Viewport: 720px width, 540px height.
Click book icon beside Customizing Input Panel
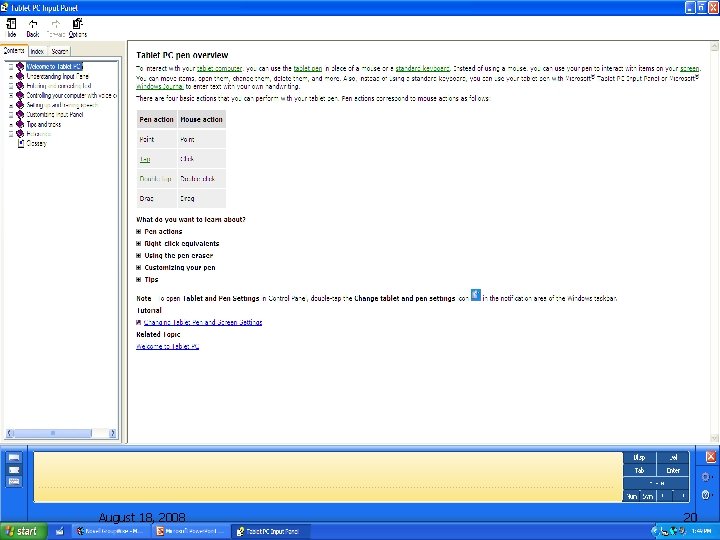[20, 114]
